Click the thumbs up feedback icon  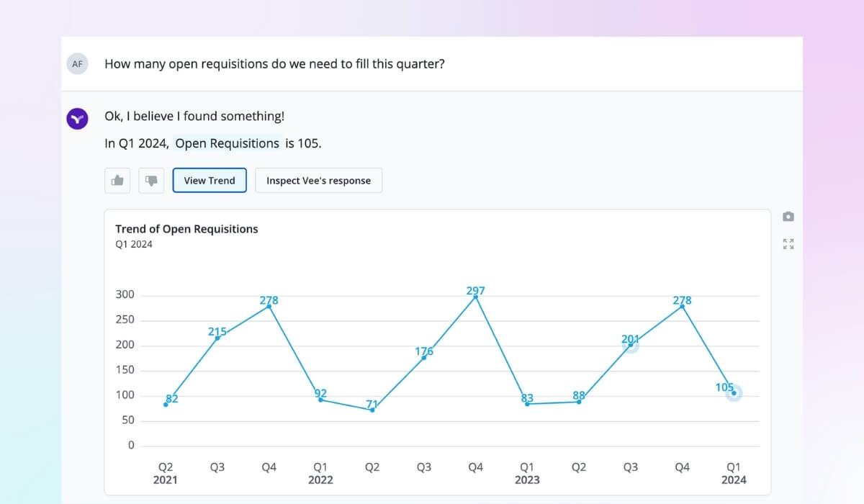point(117,180)
